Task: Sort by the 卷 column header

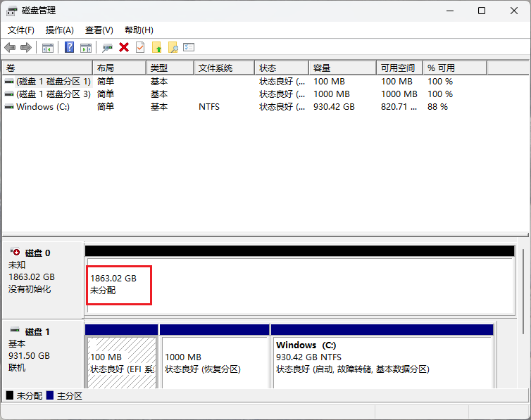Action: click(47, 68)
